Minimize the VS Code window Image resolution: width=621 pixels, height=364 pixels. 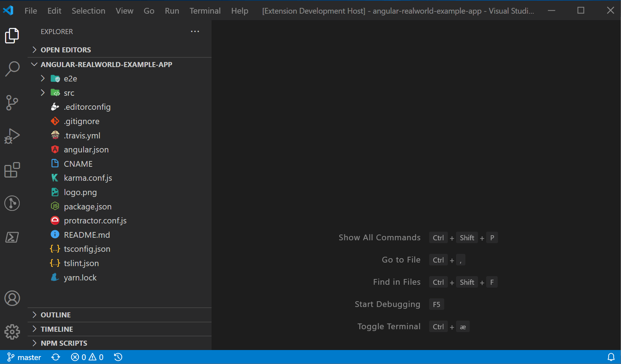[552, 10]
